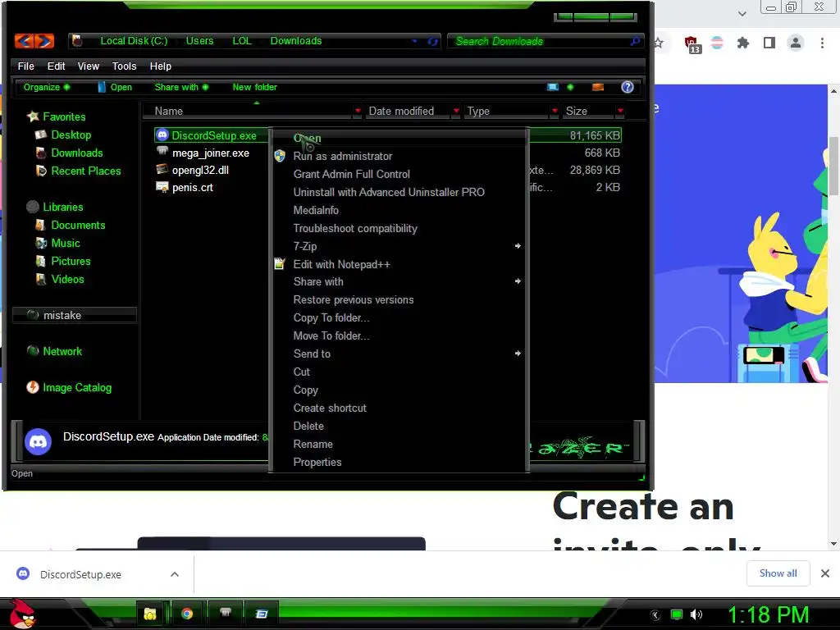This screenshot has width=840, height=630.
Task: Open Chrome three-dot menu
Action: point(822,43)
